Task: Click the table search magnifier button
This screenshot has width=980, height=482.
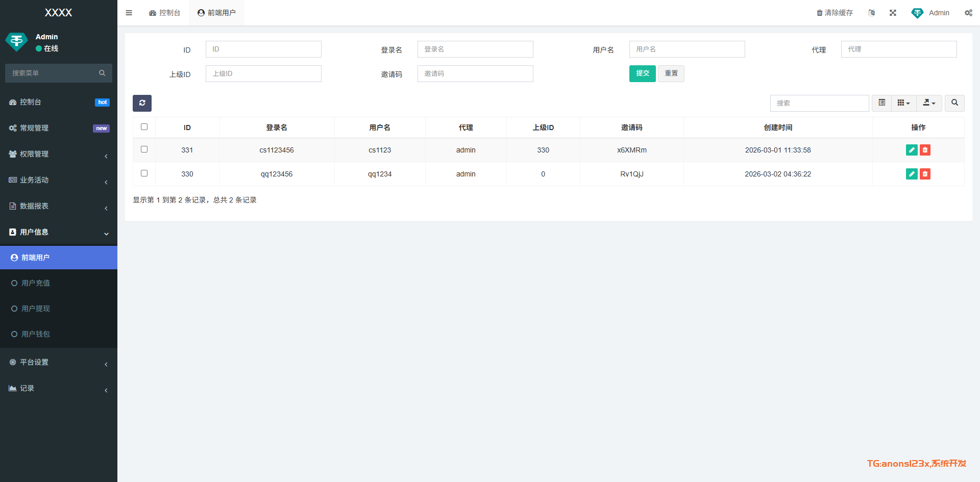Action: (x=954, y=103)
